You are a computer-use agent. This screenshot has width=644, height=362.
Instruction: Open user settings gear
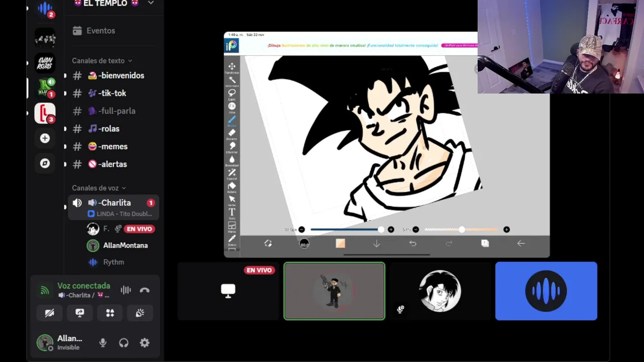144,343
